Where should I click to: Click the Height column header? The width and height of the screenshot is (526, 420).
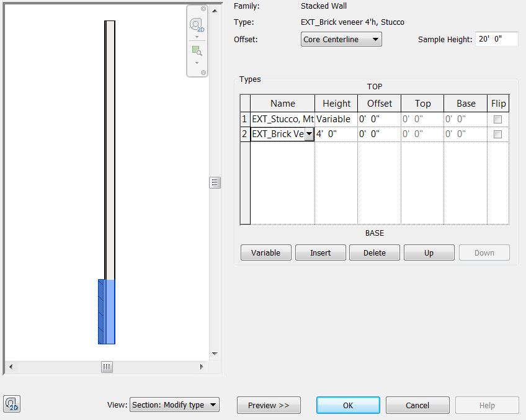336,104
